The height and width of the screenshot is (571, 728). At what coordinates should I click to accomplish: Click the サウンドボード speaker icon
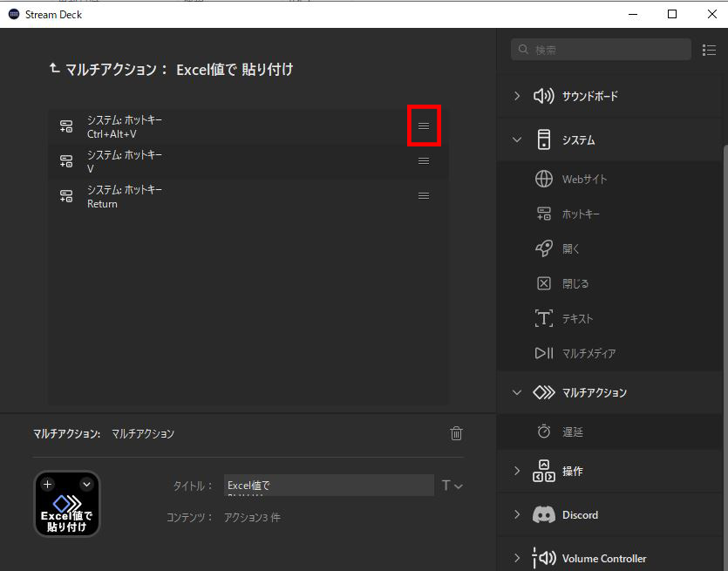tap(544, 96)
